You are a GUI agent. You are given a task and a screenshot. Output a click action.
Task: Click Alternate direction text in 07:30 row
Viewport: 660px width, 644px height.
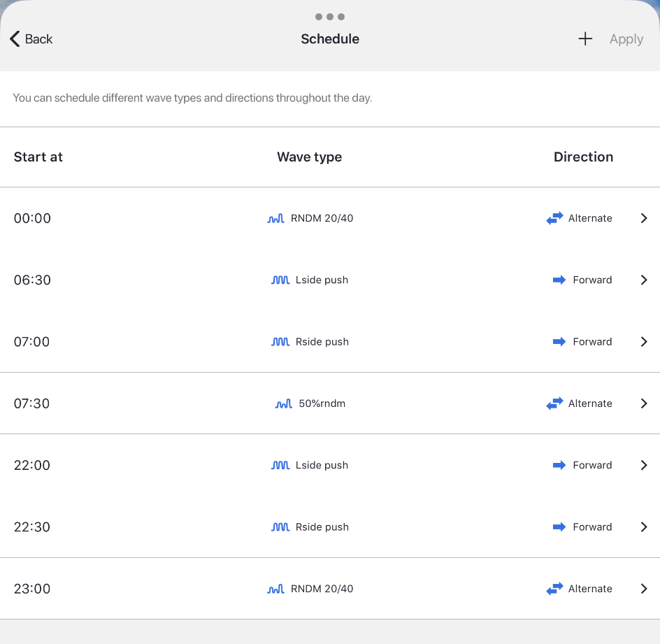pos(590,403)
